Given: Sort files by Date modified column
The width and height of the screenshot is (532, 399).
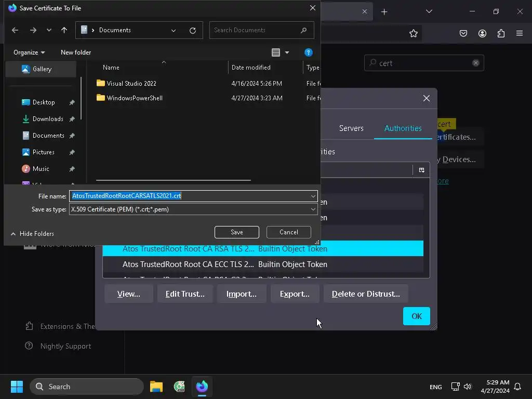Looking at the screenshot, I should (x=251, y=68).
